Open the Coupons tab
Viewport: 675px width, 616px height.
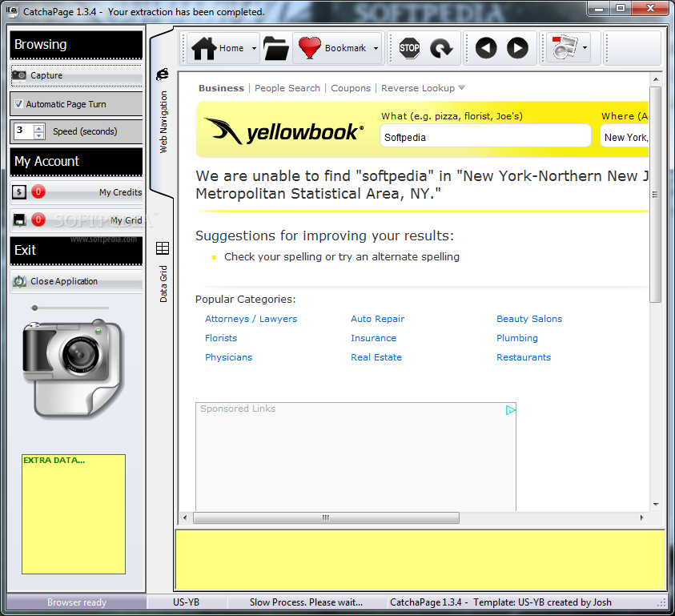[x=351, y=88]
